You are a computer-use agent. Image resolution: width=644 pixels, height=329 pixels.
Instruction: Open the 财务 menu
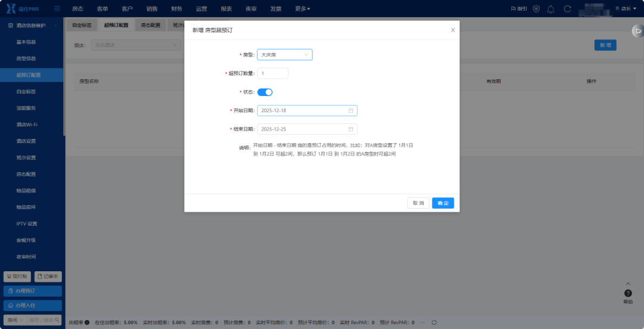click(x=177, y=8)
